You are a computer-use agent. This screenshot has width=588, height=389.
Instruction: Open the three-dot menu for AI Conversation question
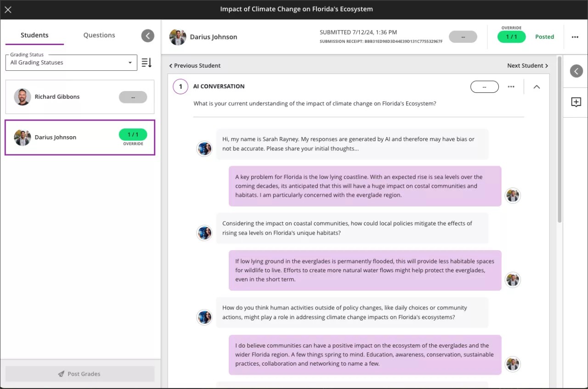pyautogui.click(x=511, y=86)
